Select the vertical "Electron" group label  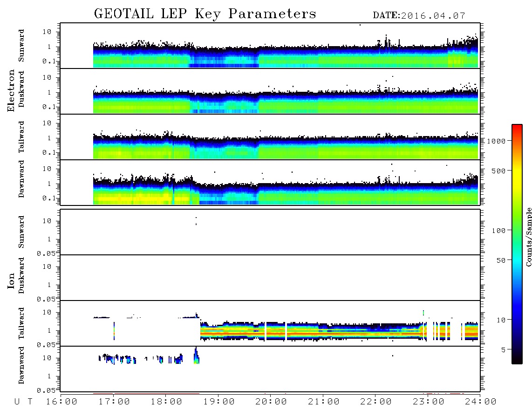pyautogui.click(x=11, y=91)
